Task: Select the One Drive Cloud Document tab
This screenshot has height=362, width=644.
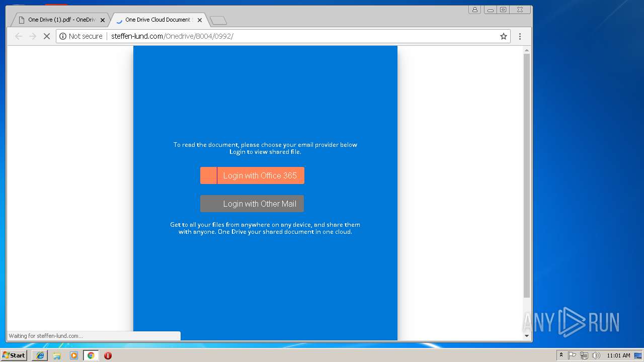Action: 157,20
